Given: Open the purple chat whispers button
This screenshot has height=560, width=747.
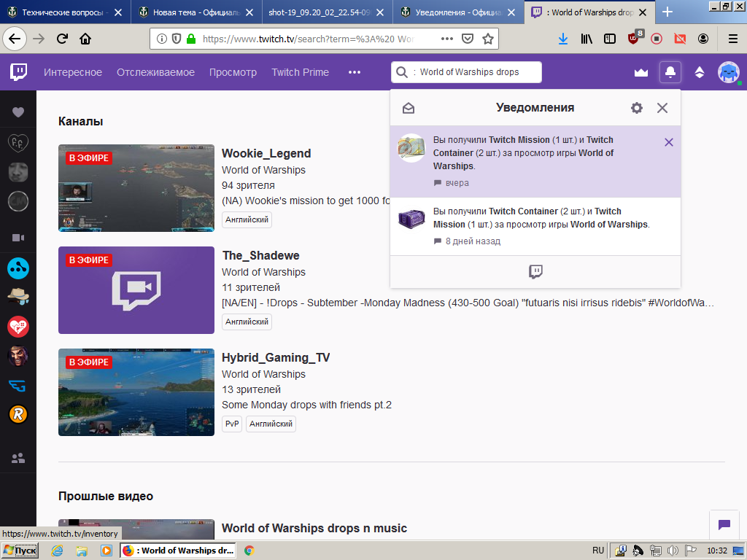Looking at the screenshot, I should pos(724,525).
